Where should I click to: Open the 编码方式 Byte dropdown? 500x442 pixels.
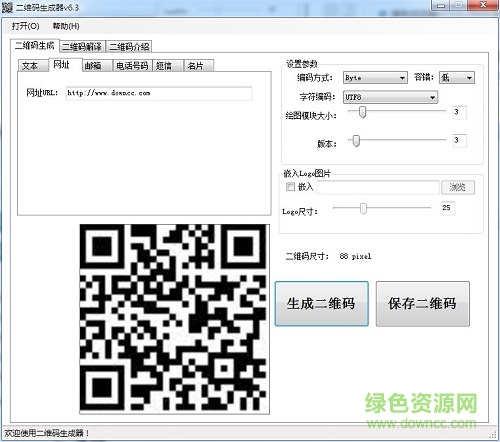click(x=375, y=78)
